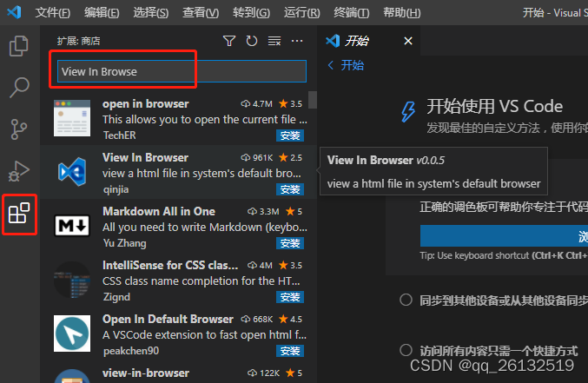
Task: Open the 选择(S) menu
Action: coord(151,13)
